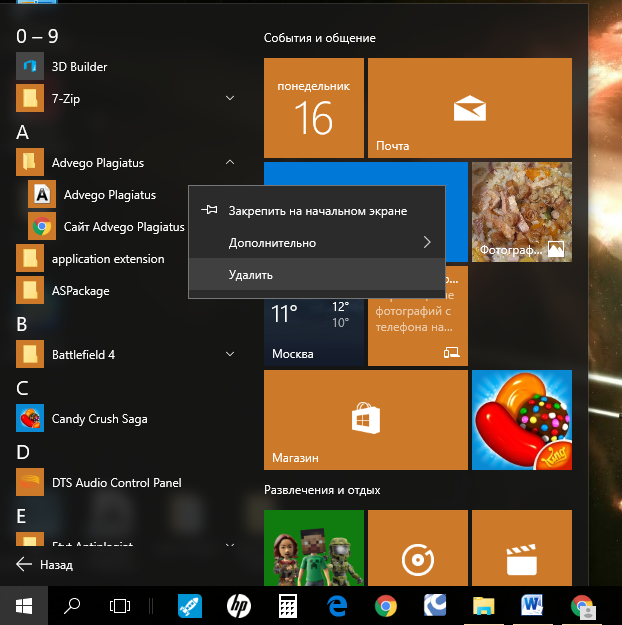
Task: Choose Закрепить на начальном экране
Action: tap(317, 211)
